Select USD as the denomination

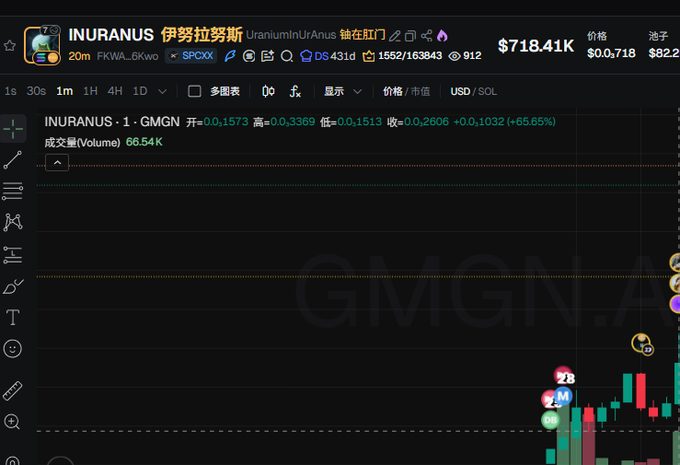point(460,92)
